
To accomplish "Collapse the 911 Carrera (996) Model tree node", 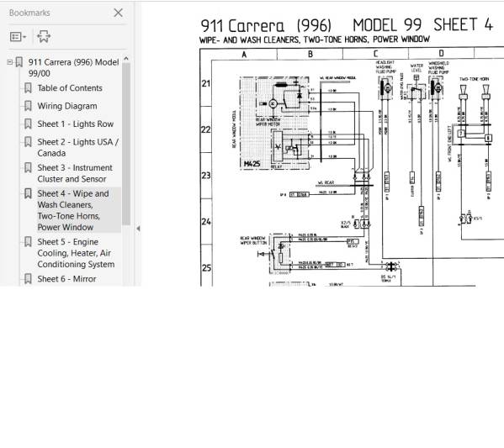I will [9, 62].
